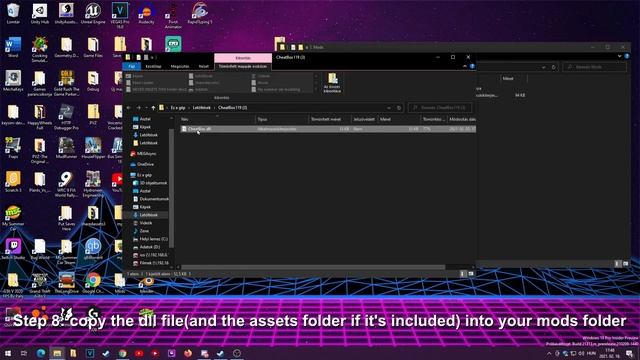Sort by the Tömörített méret column header

click(x=330, y=119)
